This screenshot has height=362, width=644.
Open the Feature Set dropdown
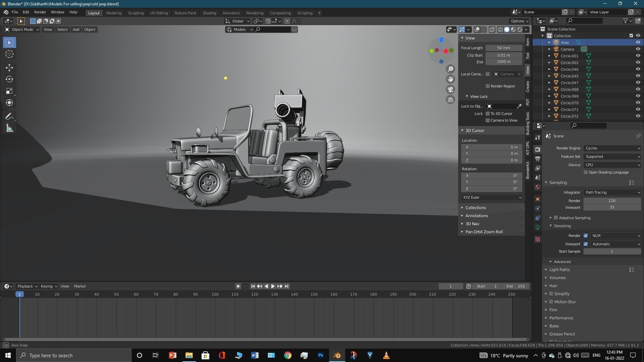point(612,157)
